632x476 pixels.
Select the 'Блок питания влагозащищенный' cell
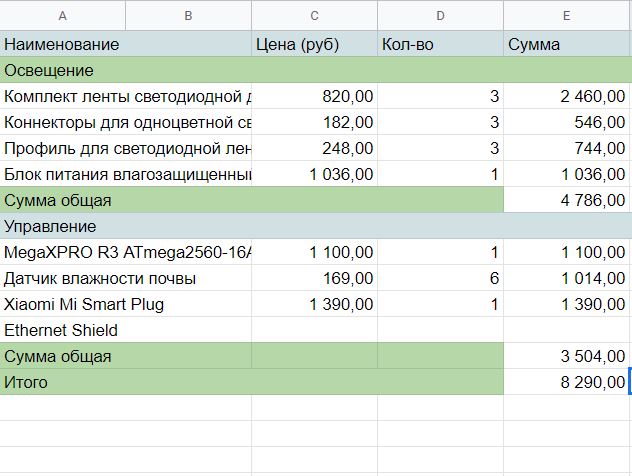point(126,174)
